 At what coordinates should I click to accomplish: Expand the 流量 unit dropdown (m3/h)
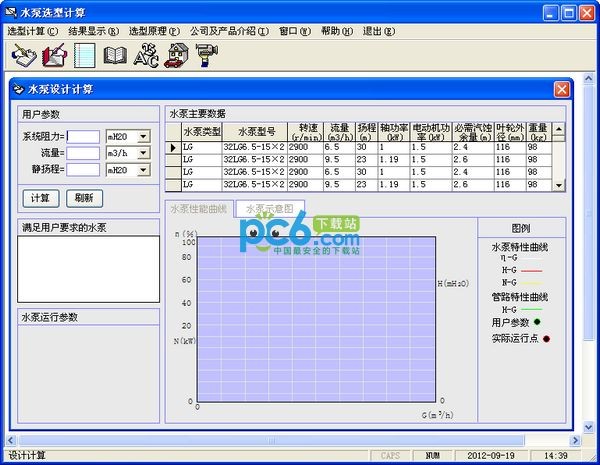click(143, 153)
